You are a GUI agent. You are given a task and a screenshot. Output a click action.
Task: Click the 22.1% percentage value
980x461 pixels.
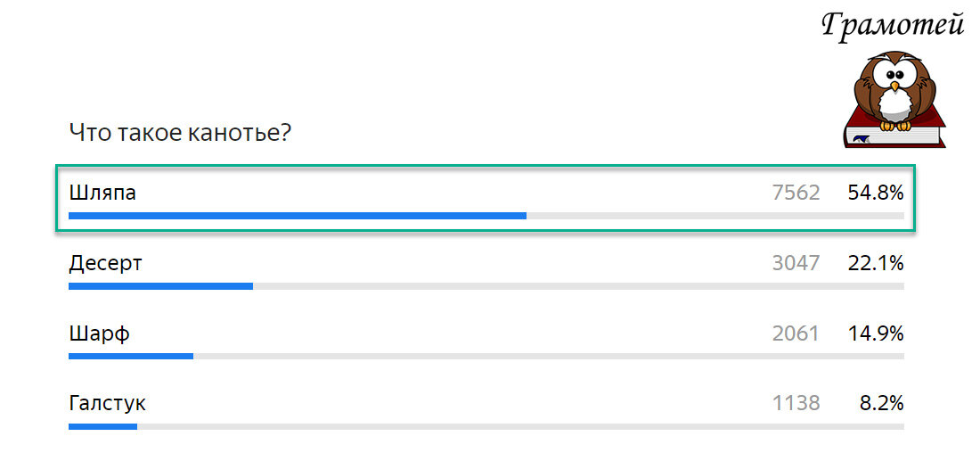coord(876,264)
